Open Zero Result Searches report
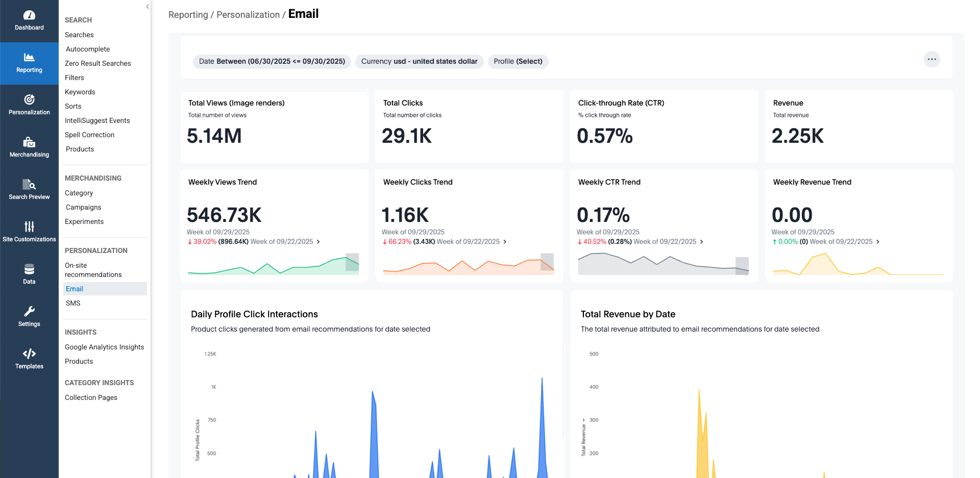The image size is (980, 478). point(97,63)
